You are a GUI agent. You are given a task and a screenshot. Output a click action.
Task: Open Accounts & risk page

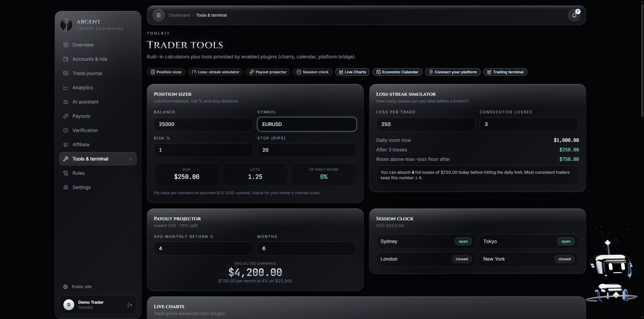pos(98,59)
